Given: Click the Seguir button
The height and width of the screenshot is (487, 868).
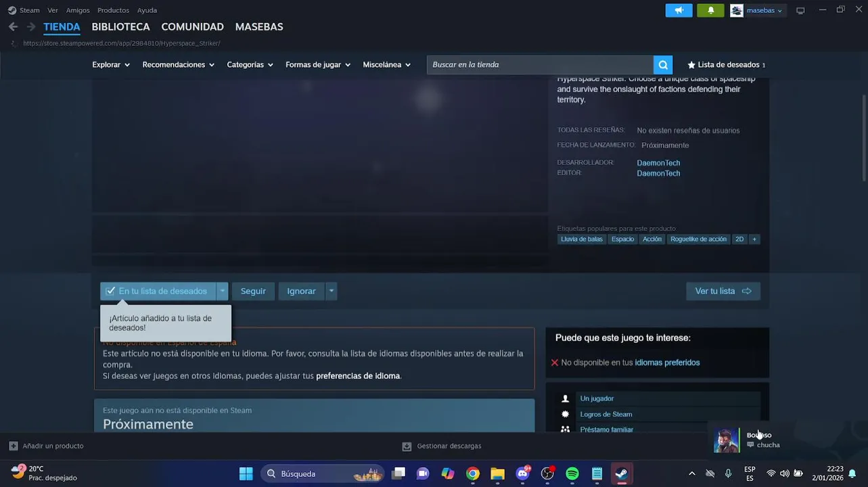Looking at the screenshot, I should coord(253,291).
